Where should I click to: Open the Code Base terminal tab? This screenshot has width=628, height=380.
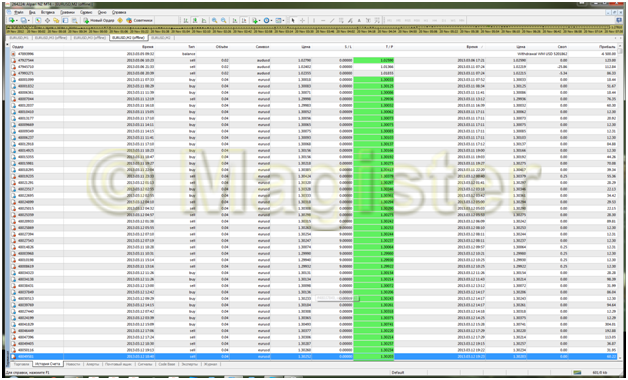(167, 364)
